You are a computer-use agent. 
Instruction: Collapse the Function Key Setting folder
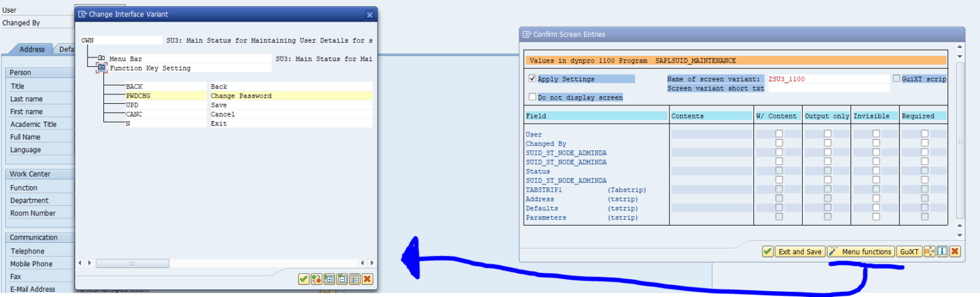coord(101,68)
